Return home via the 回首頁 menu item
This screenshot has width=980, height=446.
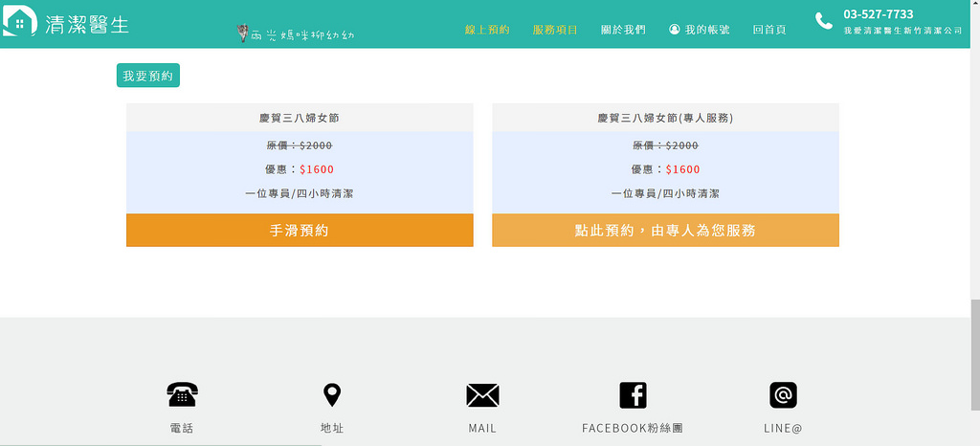pyautogui.click(x=769, y=30)
